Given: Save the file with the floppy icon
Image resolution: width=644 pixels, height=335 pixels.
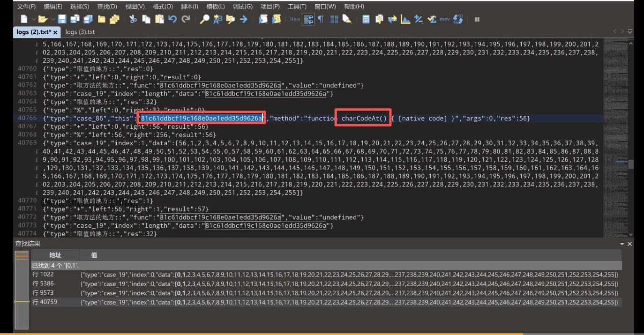Looking at the screenshot, I should point(62,19).
